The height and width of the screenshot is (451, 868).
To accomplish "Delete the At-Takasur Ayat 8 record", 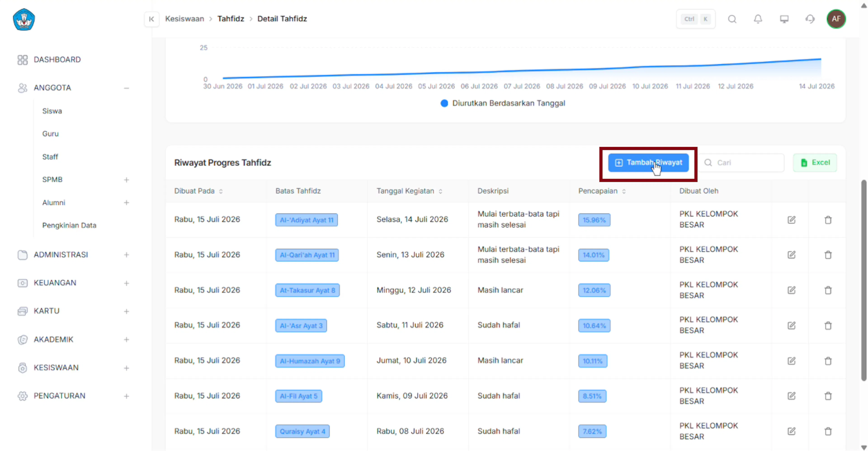I will click(828, 290).
